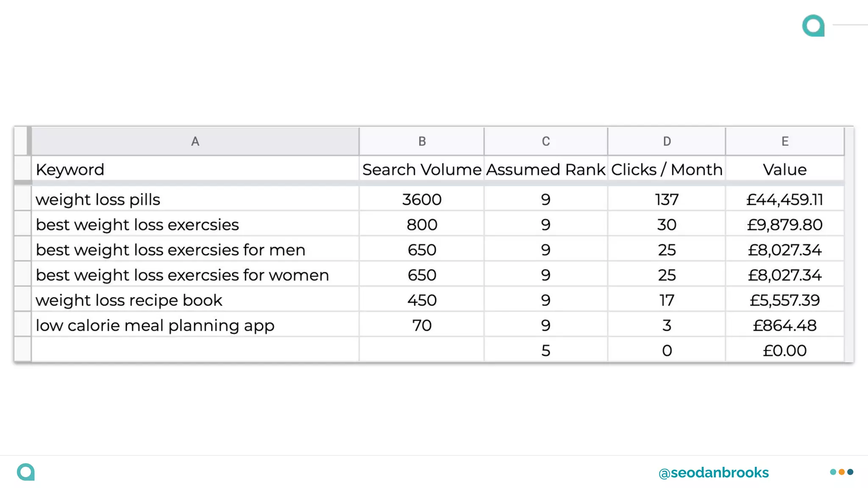Click the Clicks / Month header cell
This screenshot has width=868, height=488.
(667, 169)
